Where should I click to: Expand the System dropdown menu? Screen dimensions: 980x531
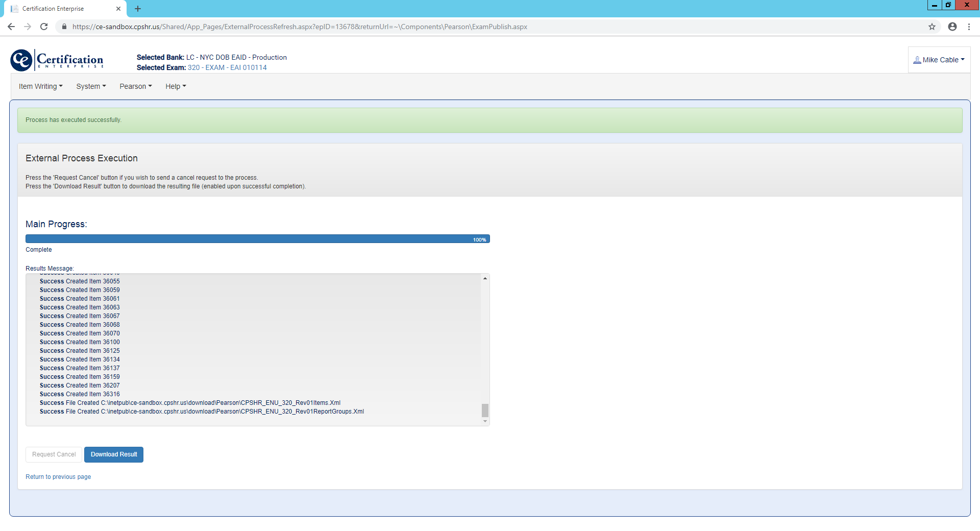point(91,86)
